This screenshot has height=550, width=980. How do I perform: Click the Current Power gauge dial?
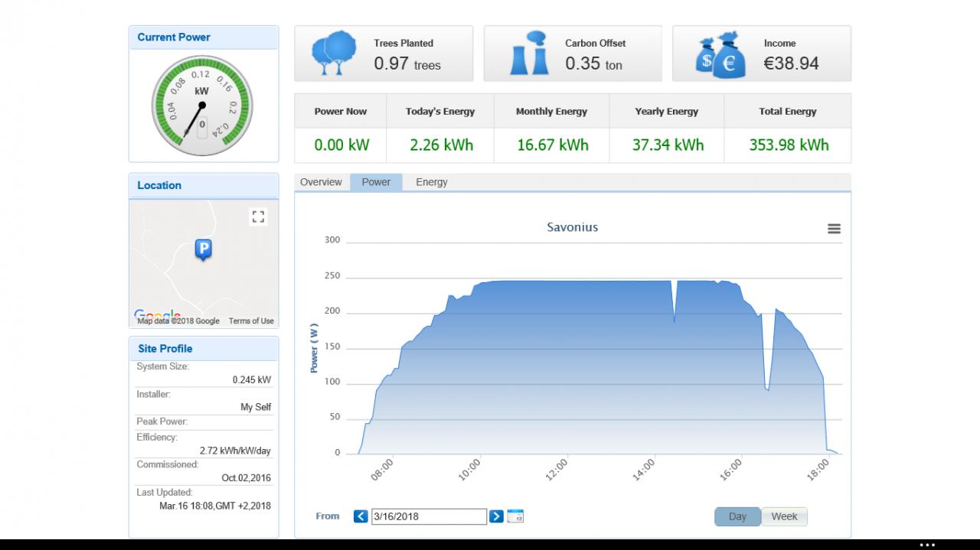[202, 104]
